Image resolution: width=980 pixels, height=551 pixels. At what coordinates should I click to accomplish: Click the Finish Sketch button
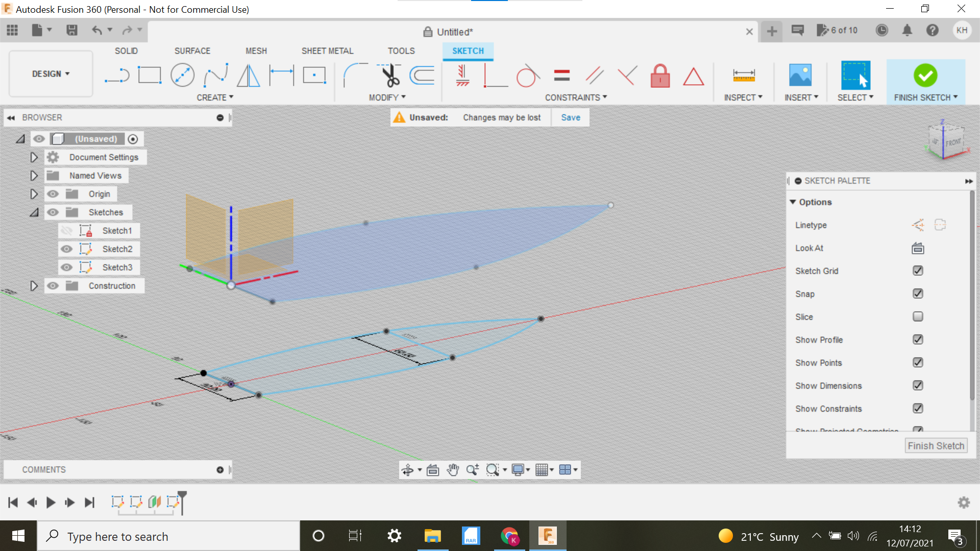(925, 76)
